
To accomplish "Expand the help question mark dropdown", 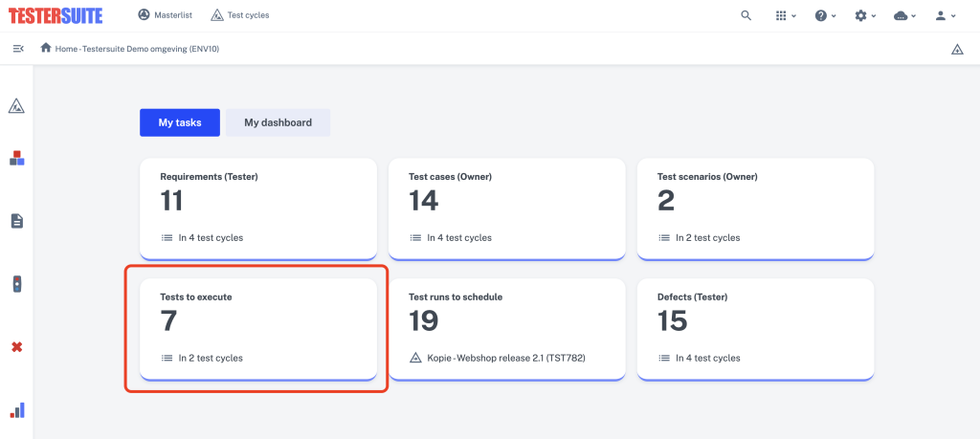I will 825,15.
